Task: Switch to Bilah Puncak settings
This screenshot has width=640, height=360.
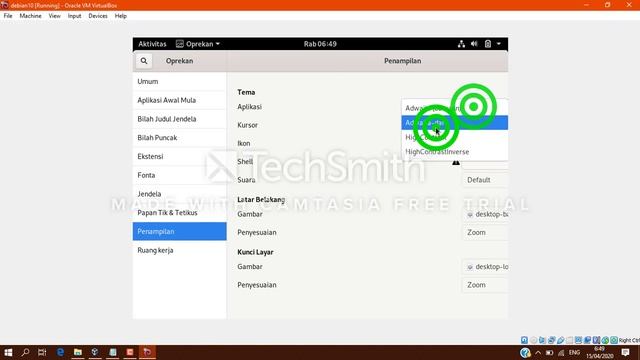Action: click(x=180, y=138)
